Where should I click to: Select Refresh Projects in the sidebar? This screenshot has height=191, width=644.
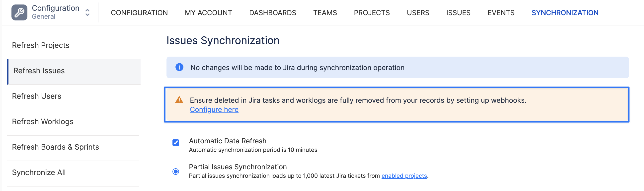click(41, 45)
